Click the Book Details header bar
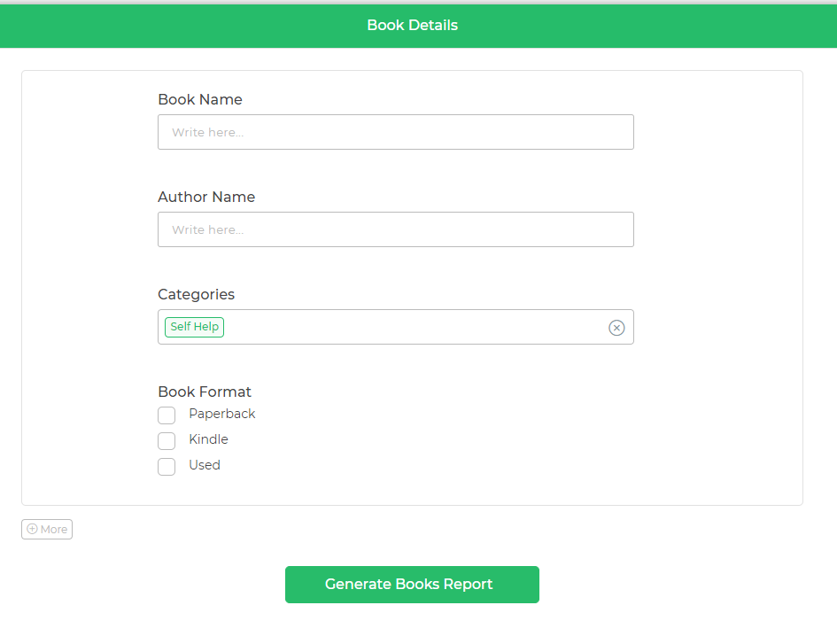The height and width of the screenshot is (644, 837). [418, 26]
